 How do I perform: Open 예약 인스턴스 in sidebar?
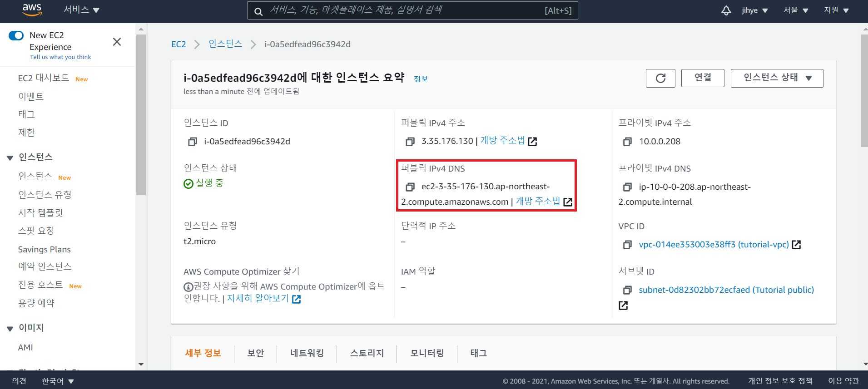point(45,266)
